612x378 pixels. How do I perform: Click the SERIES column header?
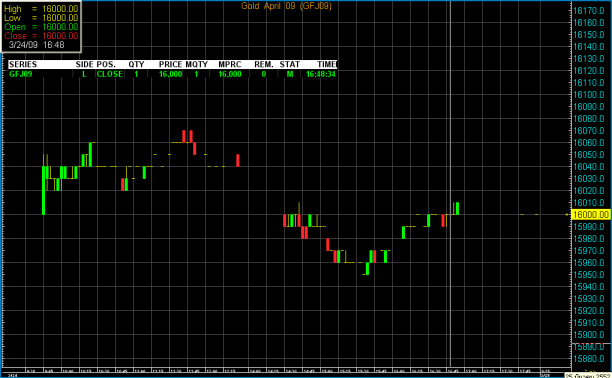coord(23,64)
